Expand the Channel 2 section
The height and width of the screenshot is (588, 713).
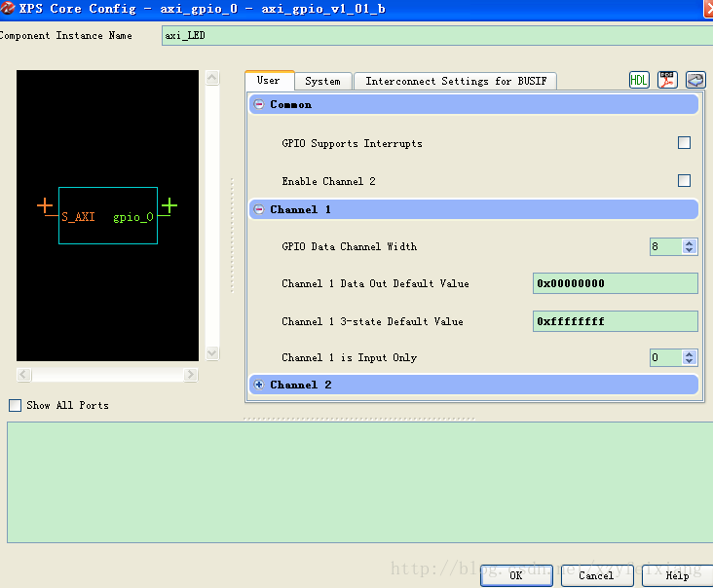(x=259, y=385)
